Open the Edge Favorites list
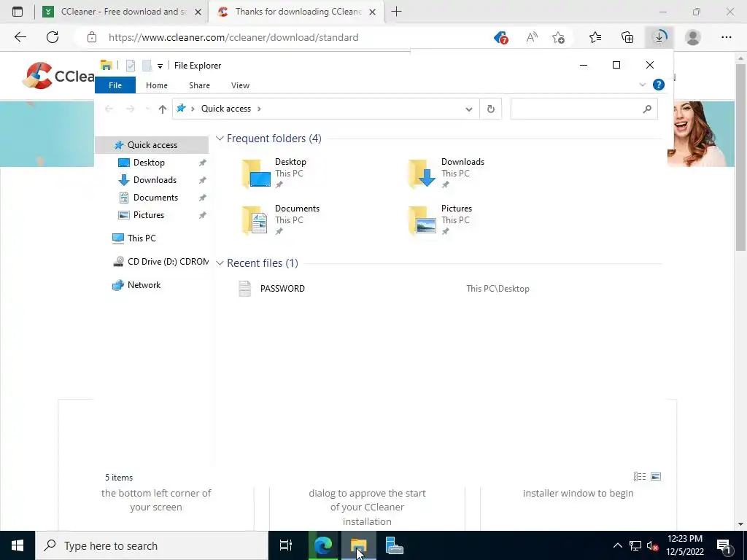 [595, 37]
